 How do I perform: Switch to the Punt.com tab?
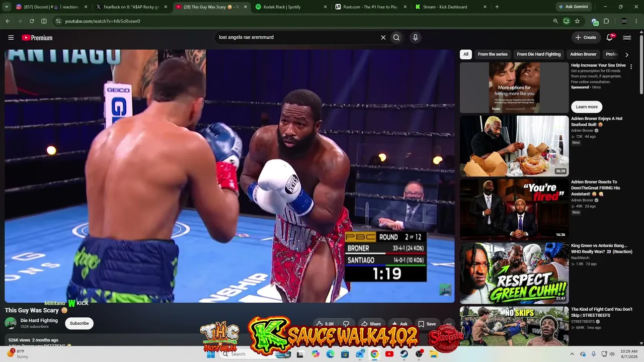pos(372,7)
